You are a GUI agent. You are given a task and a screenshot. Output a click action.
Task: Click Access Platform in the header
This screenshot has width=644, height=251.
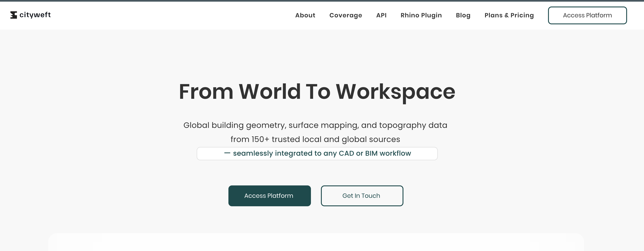click(x=587, y=15)
